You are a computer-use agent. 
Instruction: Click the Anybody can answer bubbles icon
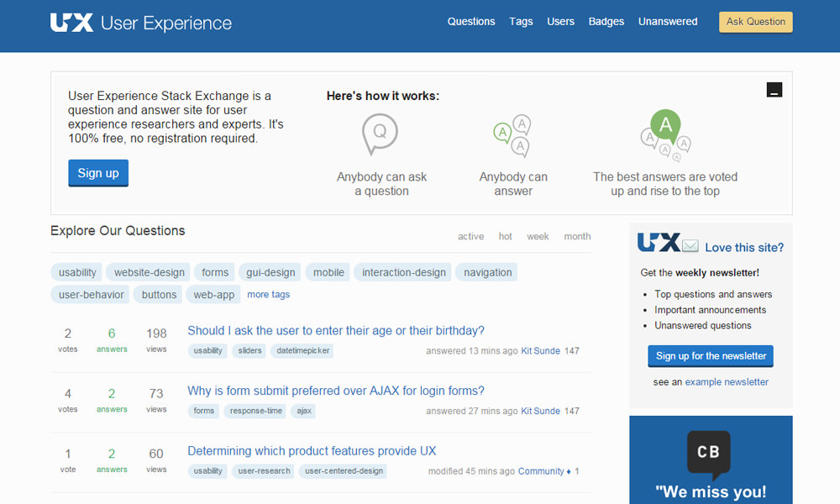click(x=512, y=135)
